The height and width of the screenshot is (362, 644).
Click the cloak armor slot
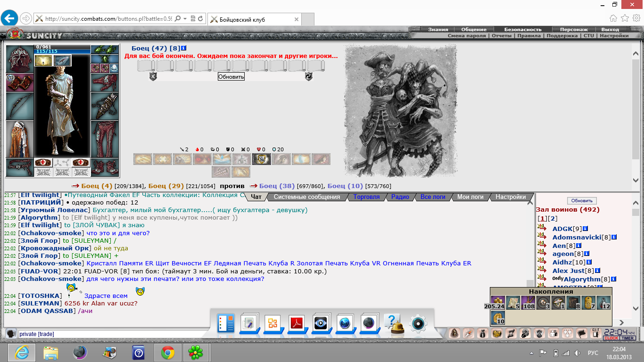pyautogui.click(x=19, y=139)
